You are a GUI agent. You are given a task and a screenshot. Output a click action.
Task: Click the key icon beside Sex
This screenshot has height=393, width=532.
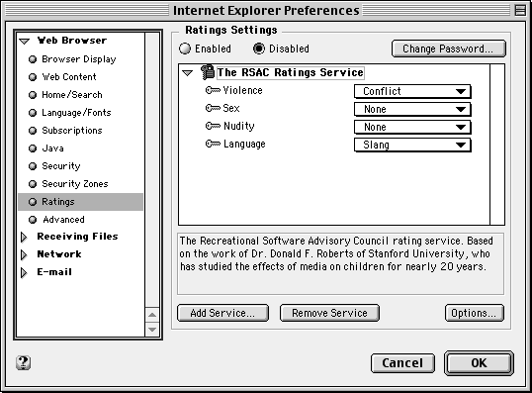tap(213, 108)
